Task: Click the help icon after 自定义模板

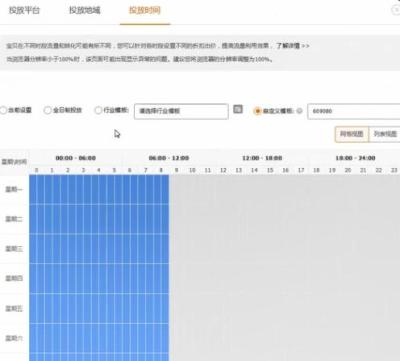Action: (x=299, y=111)
